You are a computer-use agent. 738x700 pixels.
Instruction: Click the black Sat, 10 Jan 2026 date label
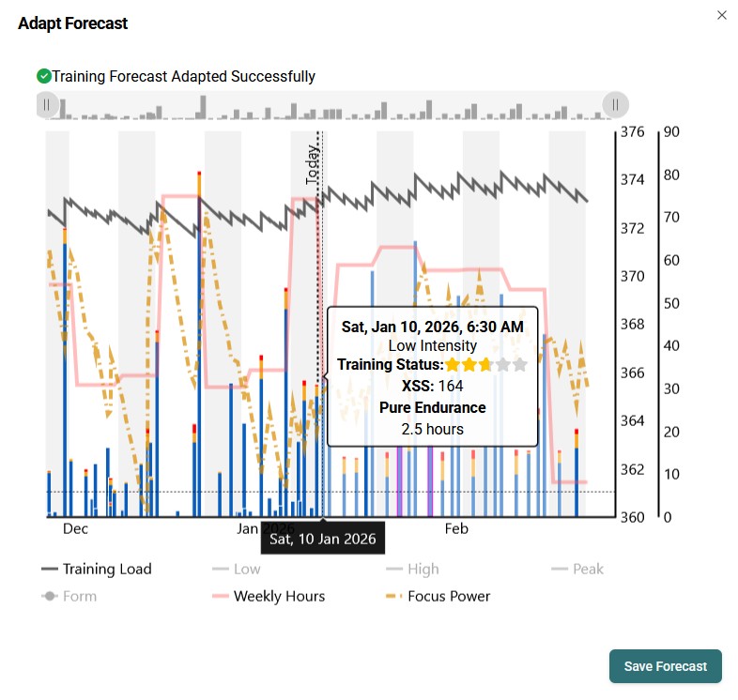(x=323, y=539)
